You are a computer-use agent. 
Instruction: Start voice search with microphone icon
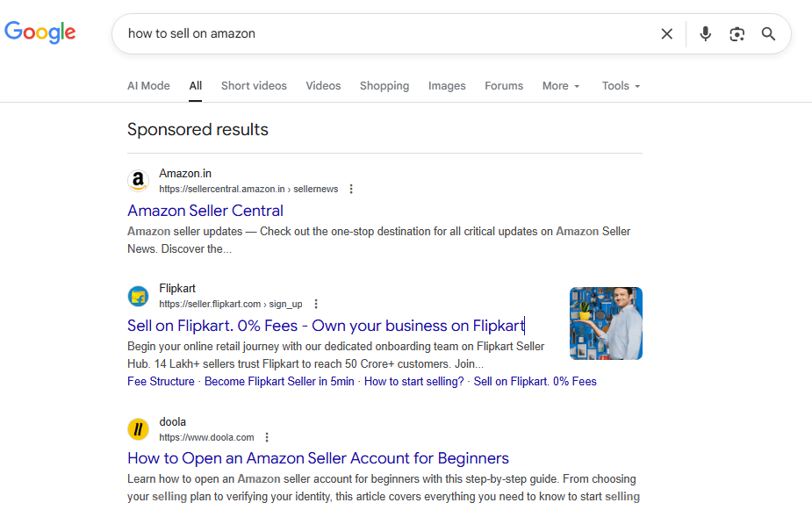[x=705, y=33]
